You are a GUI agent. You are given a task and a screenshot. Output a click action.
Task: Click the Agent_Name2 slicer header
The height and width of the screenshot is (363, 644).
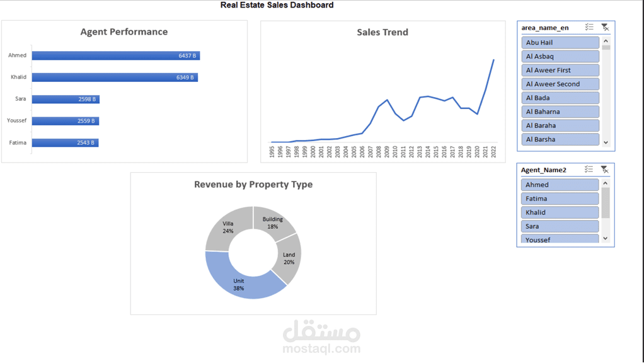click(543, 170)
